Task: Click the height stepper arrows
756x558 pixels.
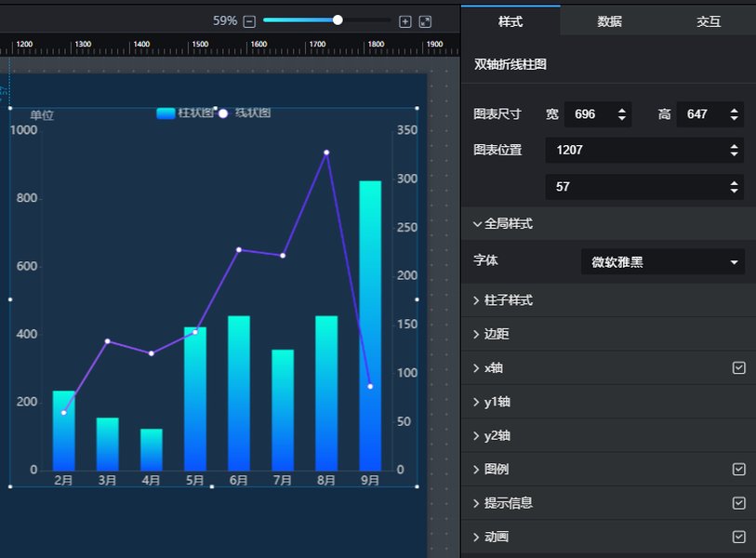Action: click(x=734, y=114)
